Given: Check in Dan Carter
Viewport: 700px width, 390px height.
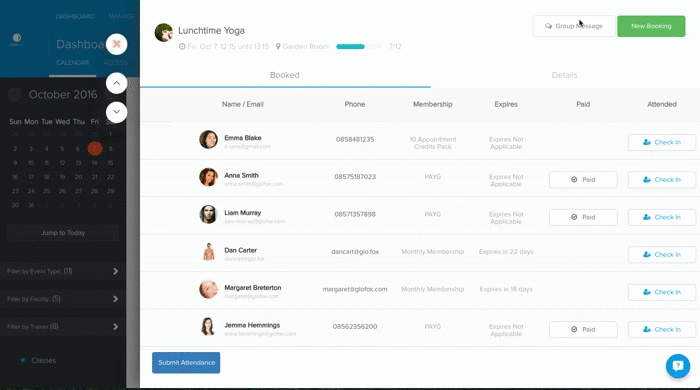Looking at the screenshot, I should click(x=662, y=255).
